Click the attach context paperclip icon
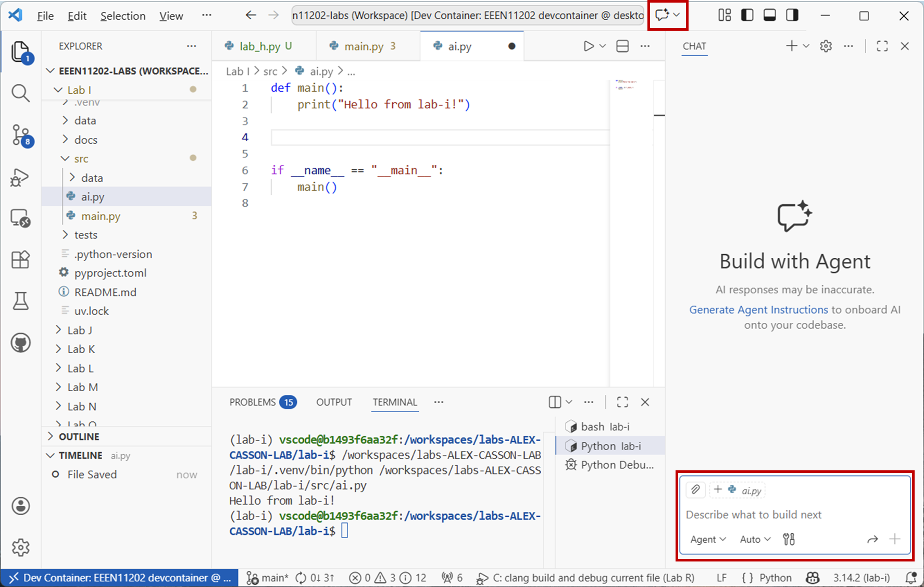This screenshot has width=924, height=587. tap(695, 490)
